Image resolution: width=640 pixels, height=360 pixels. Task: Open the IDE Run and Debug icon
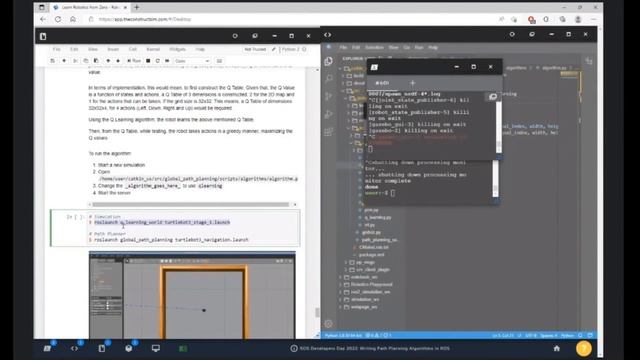[329, 114]
